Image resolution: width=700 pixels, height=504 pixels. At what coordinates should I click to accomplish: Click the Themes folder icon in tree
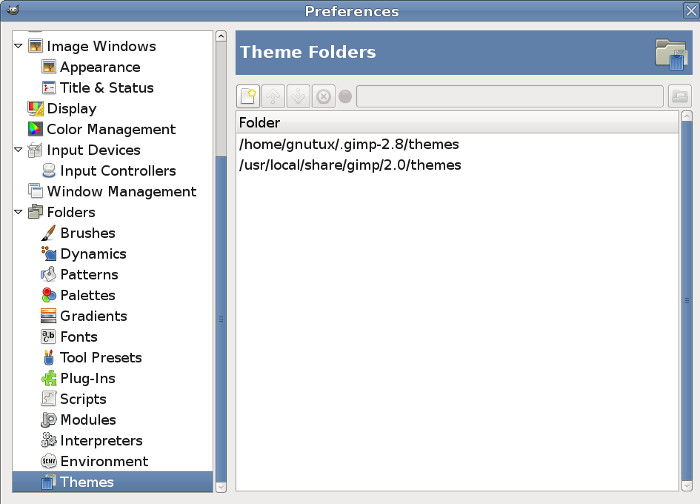click(x=49, y=481)
